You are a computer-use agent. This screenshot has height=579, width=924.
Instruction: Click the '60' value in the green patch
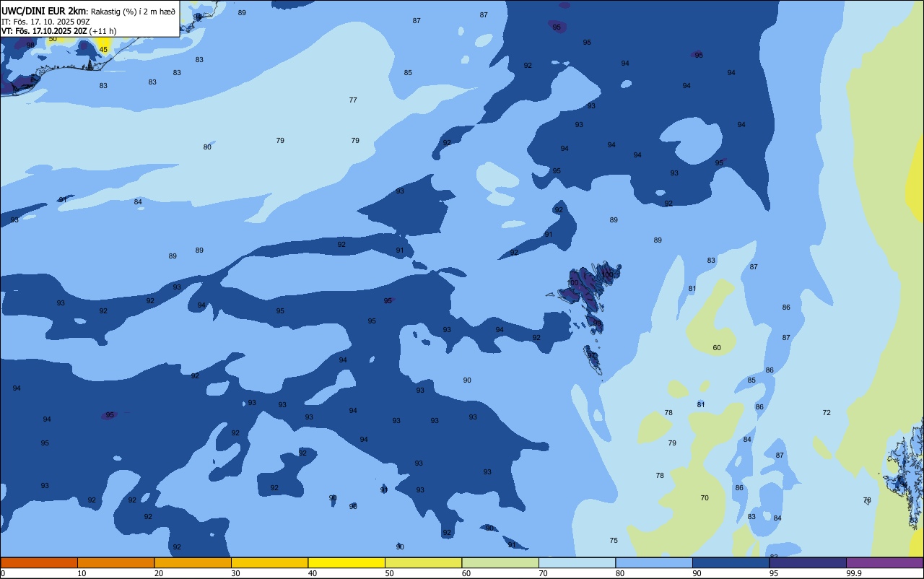717,348
